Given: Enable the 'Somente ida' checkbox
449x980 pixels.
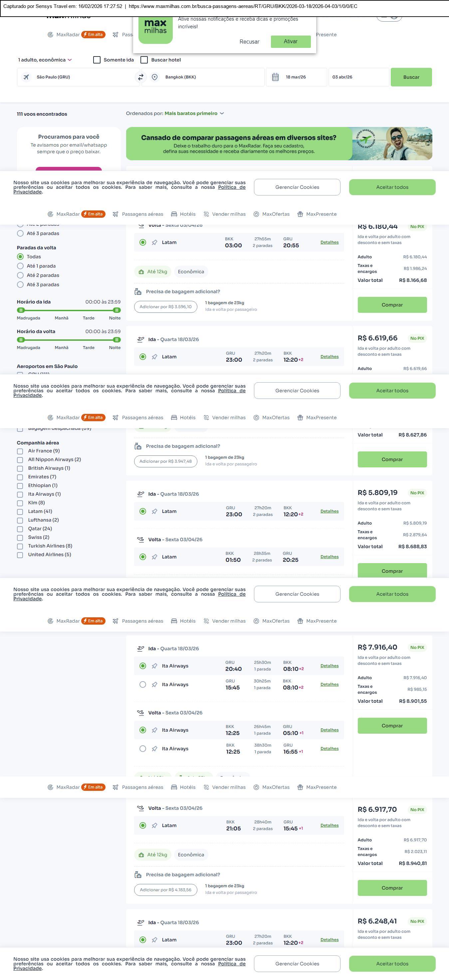Looking at the screenshot, I should pyautogui.click(x=97, y=60).
